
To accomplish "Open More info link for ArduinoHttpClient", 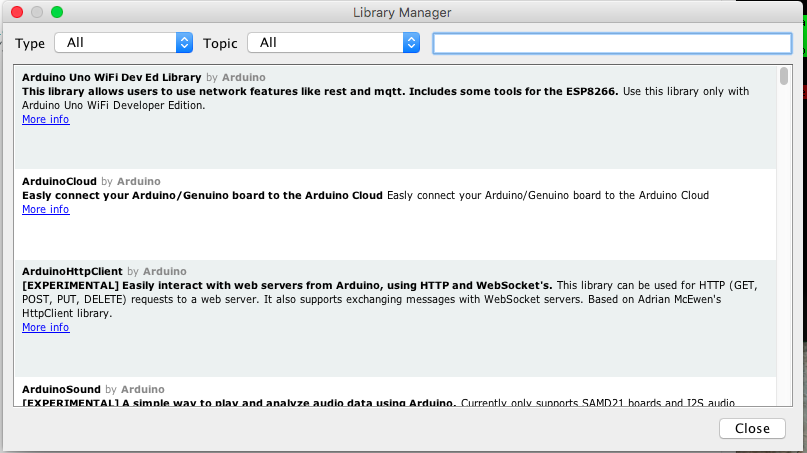I will [46, 327].
